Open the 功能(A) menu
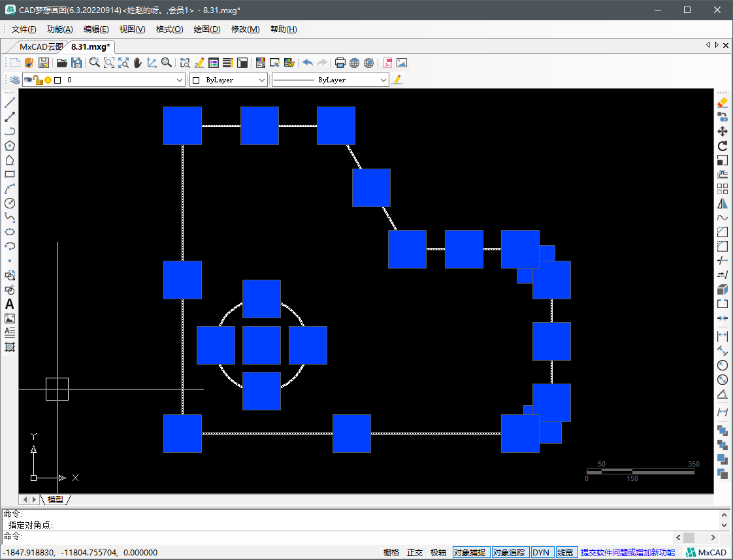Viewport: 733px width, 560px height. [x=60, y=29]
